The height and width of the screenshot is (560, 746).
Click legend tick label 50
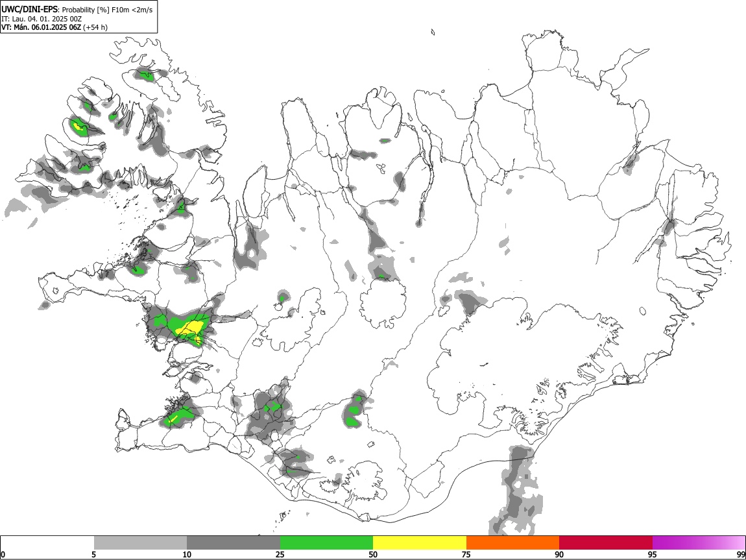tap(373, 554)
